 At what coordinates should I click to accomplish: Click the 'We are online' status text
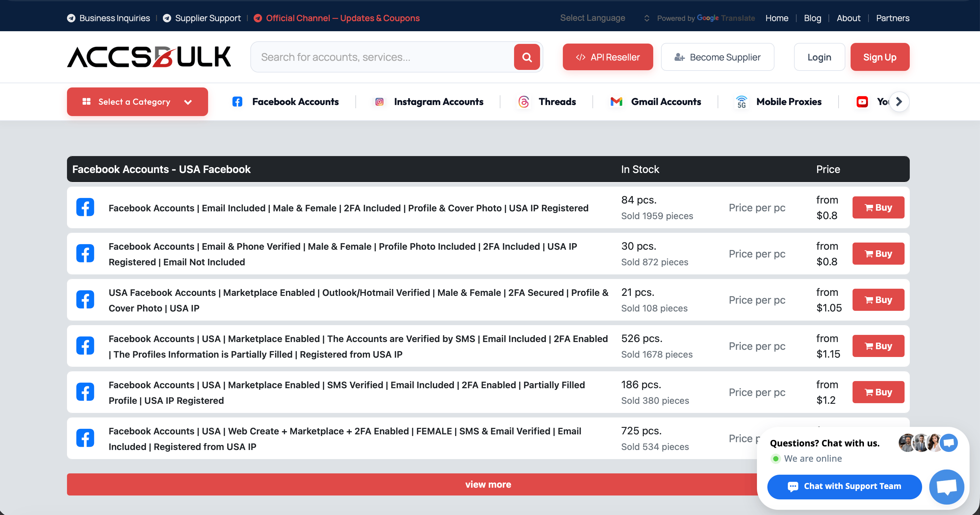[x=813, y=459]
